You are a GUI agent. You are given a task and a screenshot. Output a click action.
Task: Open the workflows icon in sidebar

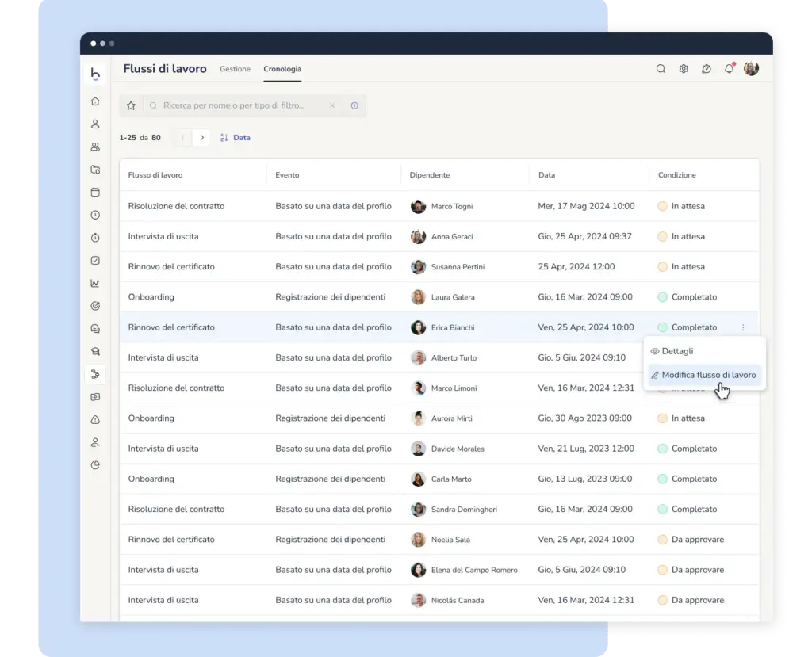(95, 374)
